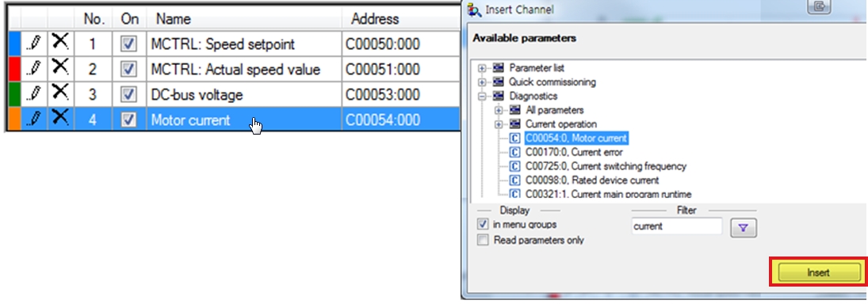Click address cell C00050:000
Viewport: 868px width, 304px height.
pos(401,44)
